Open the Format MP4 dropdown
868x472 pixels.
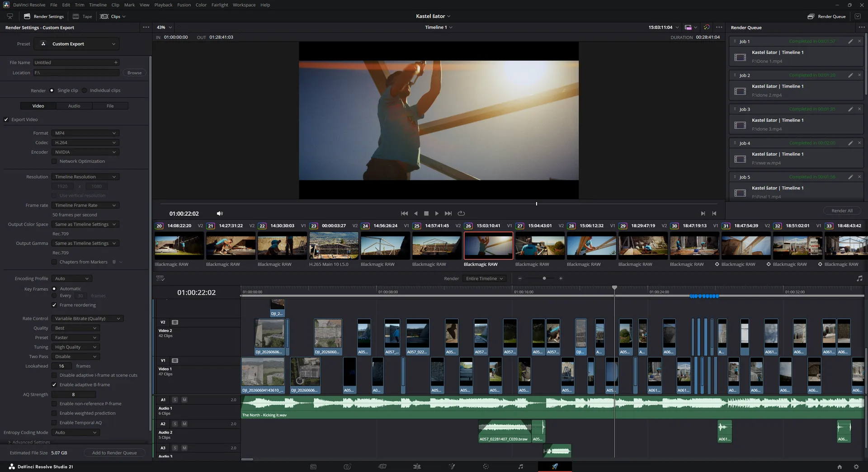coord(85,133)
